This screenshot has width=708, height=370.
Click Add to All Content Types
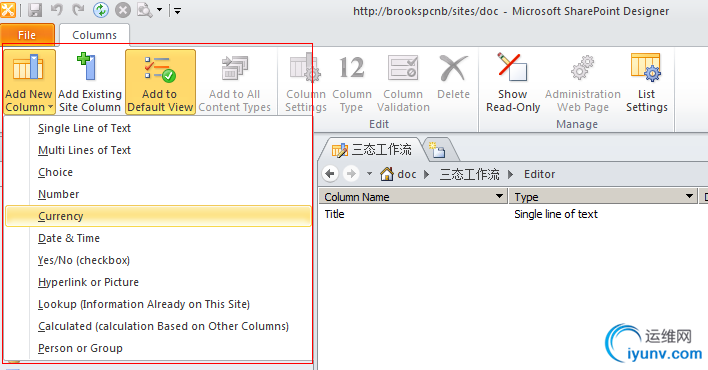(x=234, y=82)
